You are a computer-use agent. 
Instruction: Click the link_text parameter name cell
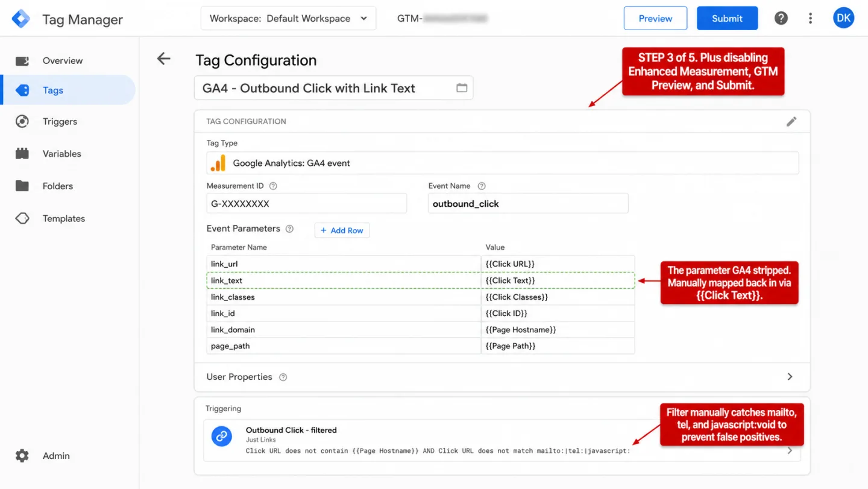click(344, 280)
